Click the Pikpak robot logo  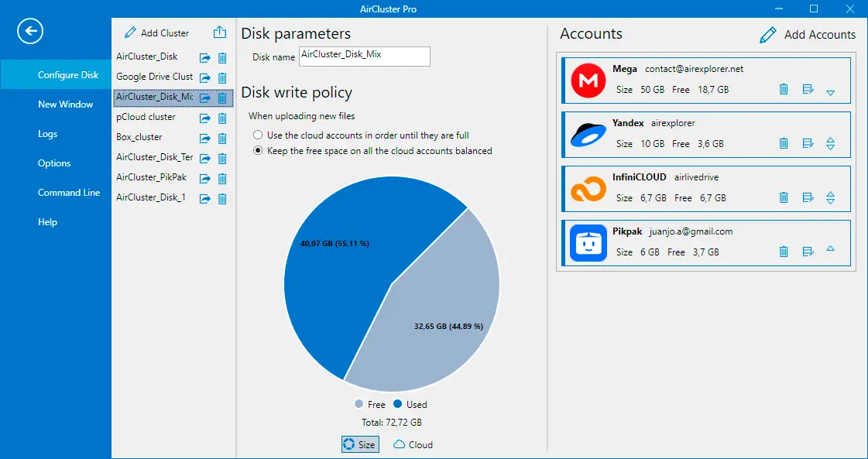point(588,243)
